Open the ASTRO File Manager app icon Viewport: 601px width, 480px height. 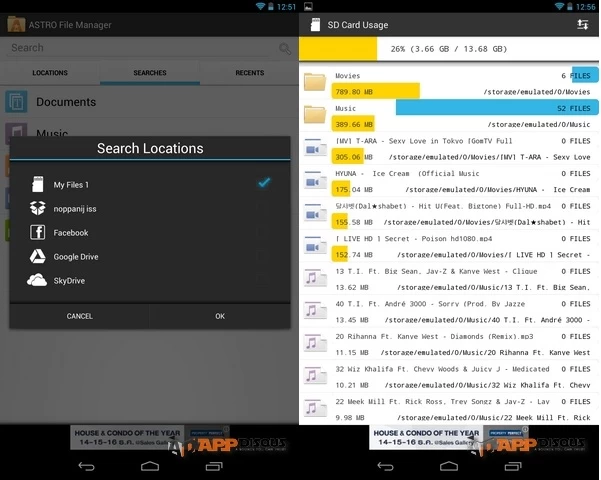pos(16,25)
